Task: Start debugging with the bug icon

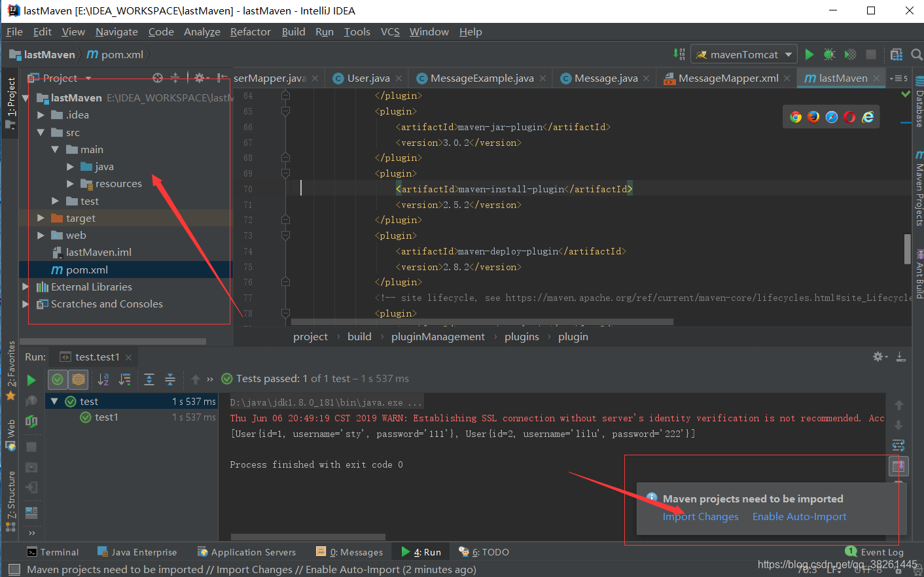Action: pyautogui.click(x=830, y=54)
